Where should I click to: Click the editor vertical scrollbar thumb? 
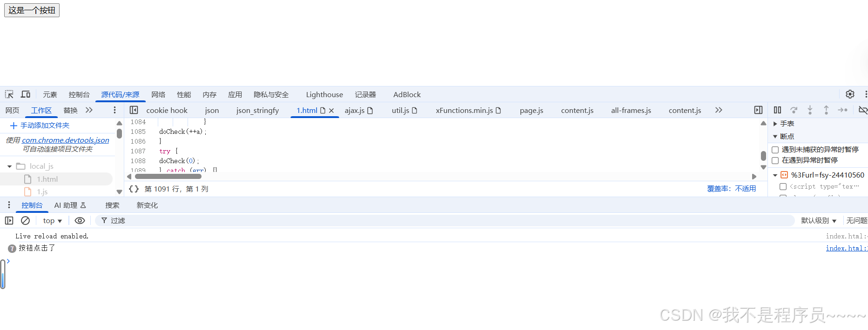pyautogui.click(x=763, y=156)
